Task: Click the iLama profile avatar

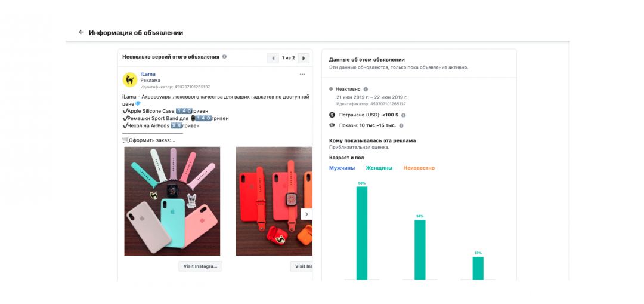Action: click(129, 80)
